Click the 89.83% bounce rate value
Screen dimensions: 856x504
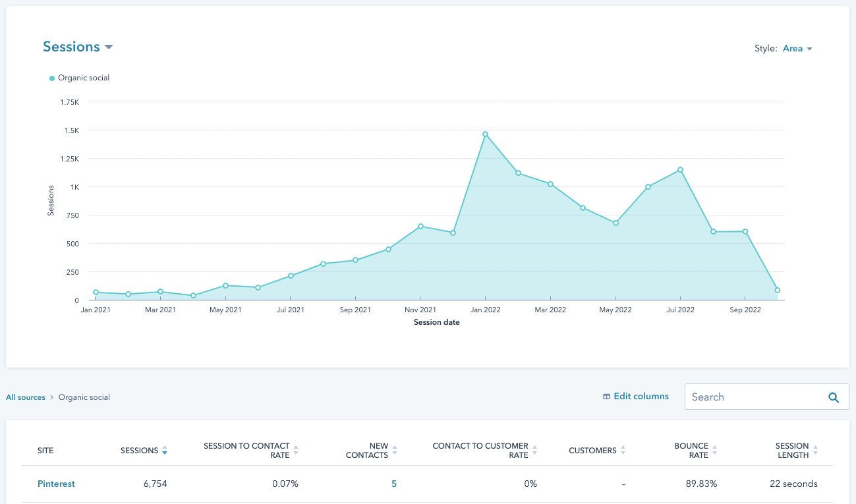[702, 484]
